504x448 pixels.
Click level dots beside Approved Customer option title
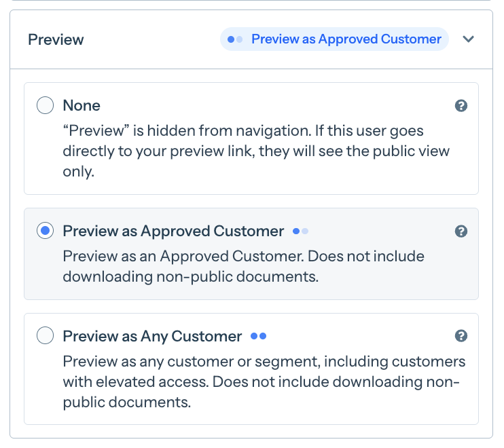300,231
